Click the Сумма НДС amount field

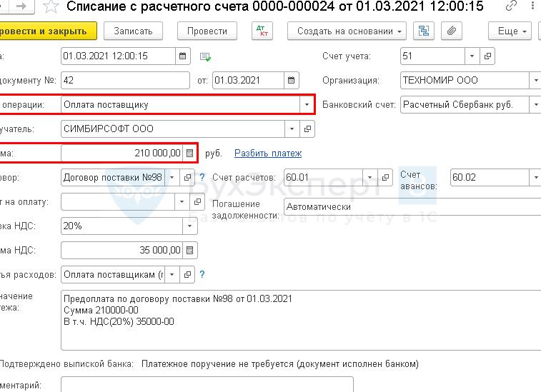[121, 251]
